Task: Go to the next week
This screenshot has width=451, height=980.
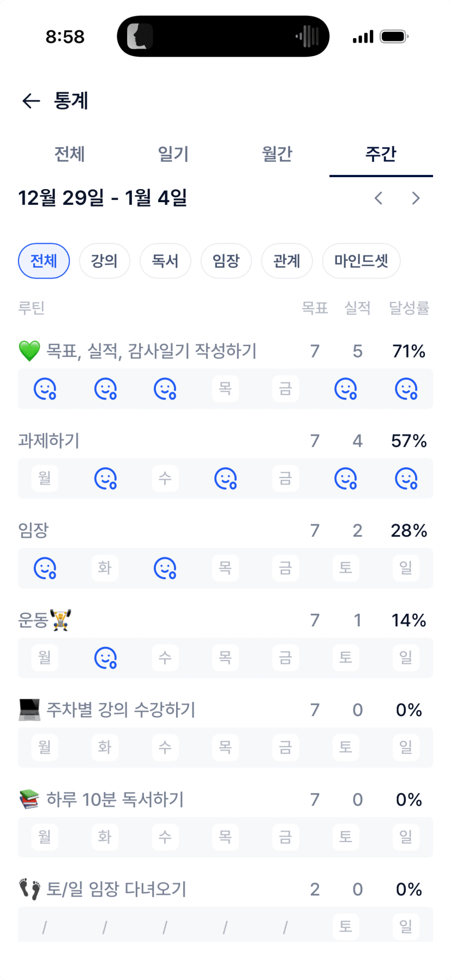Action: pos(416,198)
